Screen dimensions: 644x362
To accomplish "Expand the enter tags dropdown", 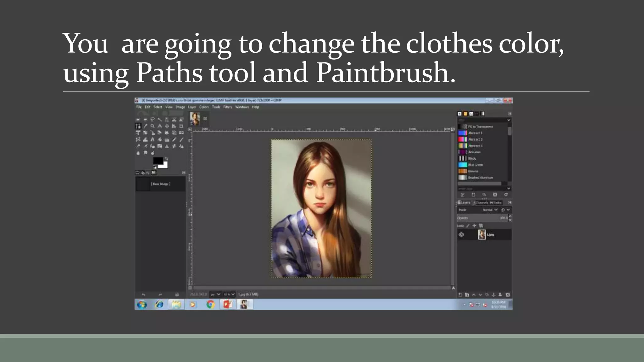I will 508,189.
